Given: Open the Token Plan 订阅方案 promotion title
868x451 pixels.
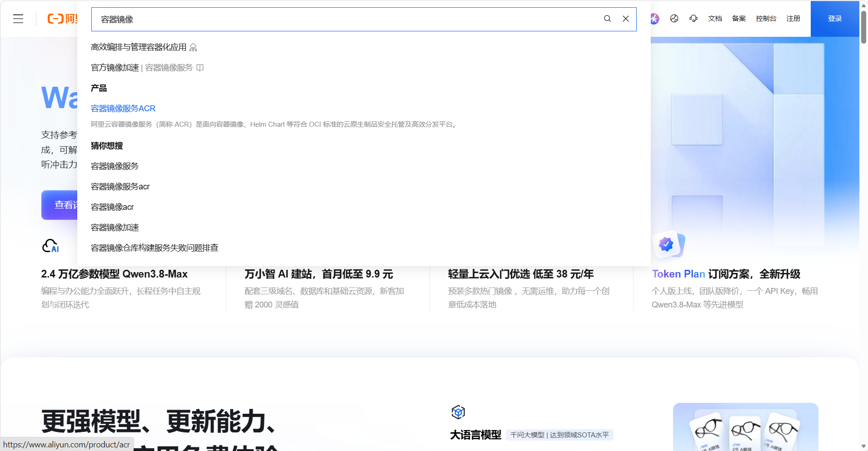Looking at the screenshot, I should pyautogui.click(x=726, y=274).
